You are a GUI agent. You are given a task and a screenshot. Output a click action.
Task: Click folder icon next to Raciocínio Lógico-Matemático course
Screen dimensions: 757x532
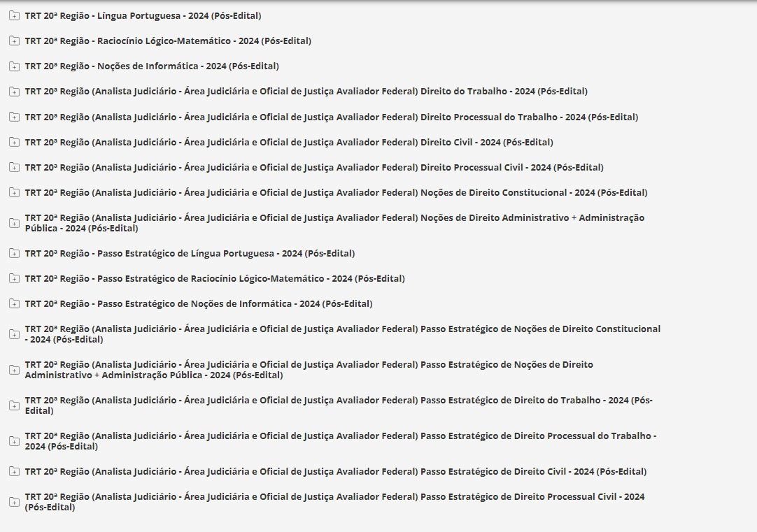[14, 41]
